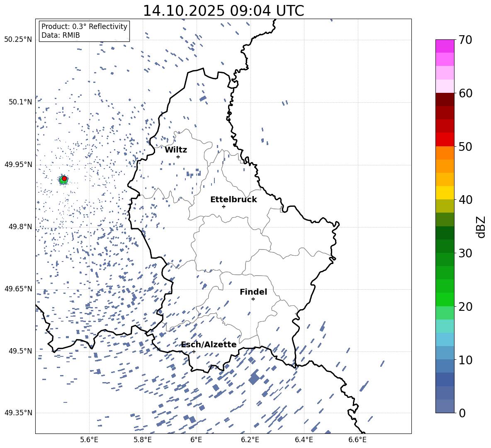Click the 0 colorbar tick label

tap(462, 413)
